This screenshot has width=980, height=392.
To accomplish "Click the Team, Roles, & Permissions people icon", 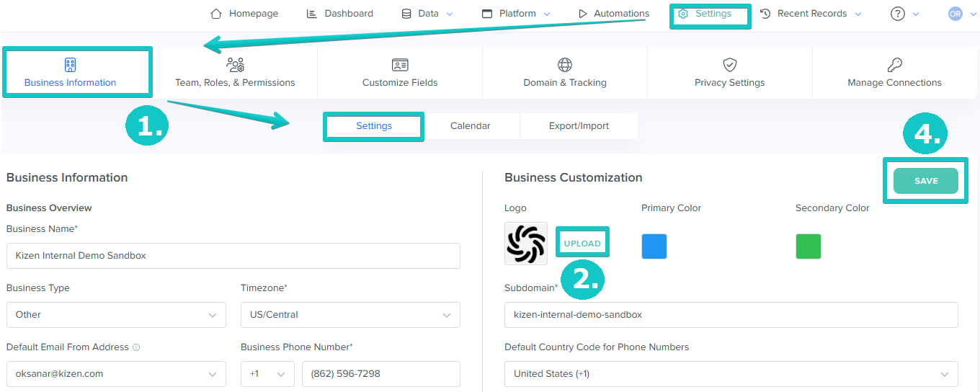I will (x=235, y=65).
